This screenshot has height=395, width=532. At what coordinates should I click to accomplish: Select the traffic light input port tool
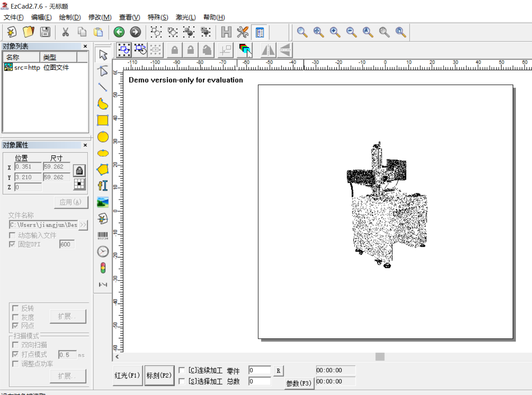(103, 268)
